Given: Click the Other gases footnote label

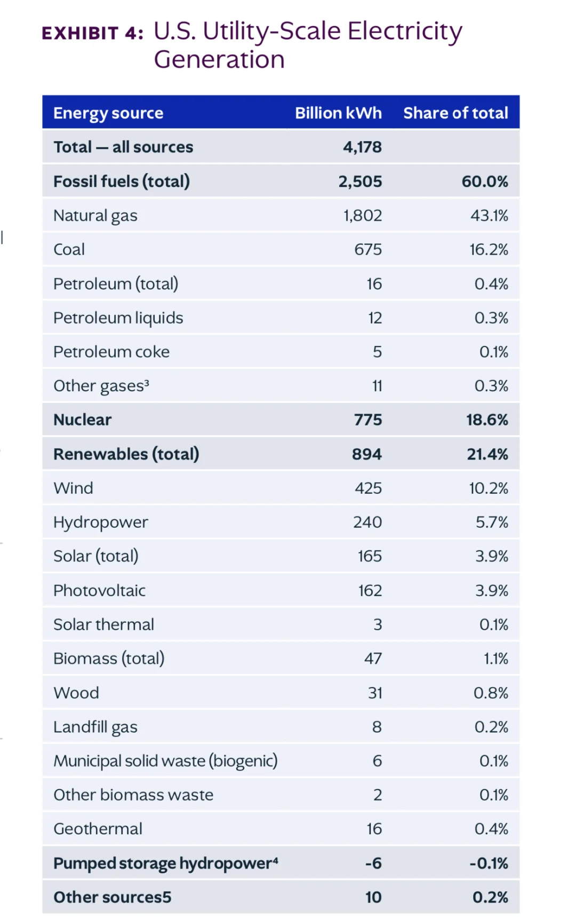Looking at the screenshot, I should [x=101, y=385].
